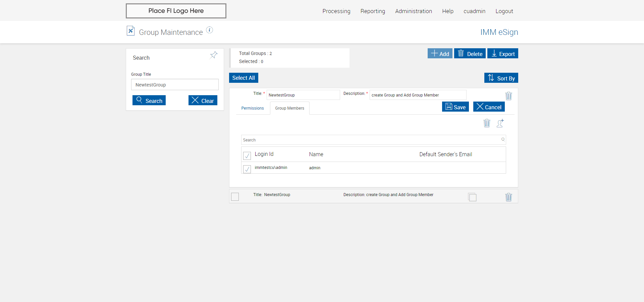Delete selected group members via trash icon
644x302 pixels.
pos(487,123)
